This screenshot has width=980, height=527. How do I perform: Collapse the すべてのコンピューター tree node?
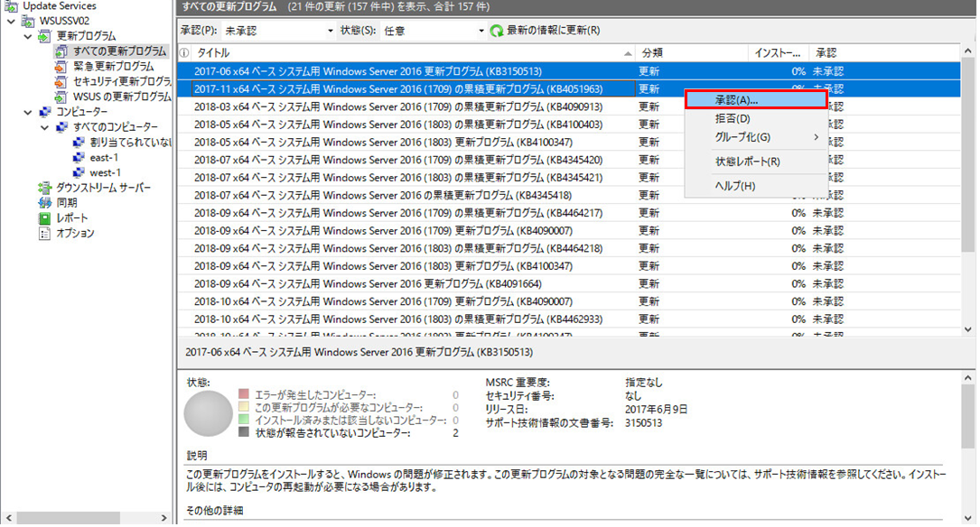[x=45, y=127]
